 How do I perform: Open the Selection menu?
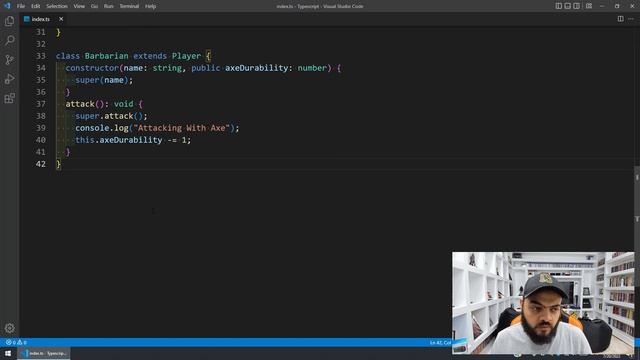click(x=57, y=6)
